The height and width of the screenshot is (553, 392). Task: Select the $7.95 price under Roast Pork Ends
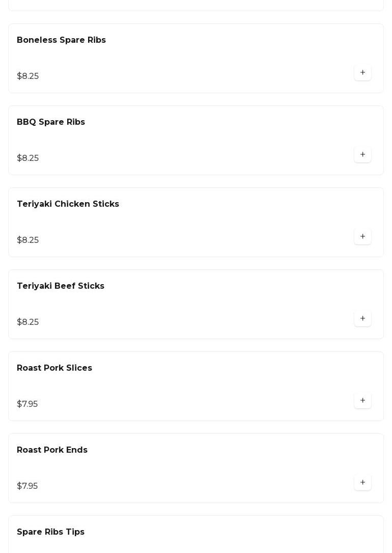(27, 486)
